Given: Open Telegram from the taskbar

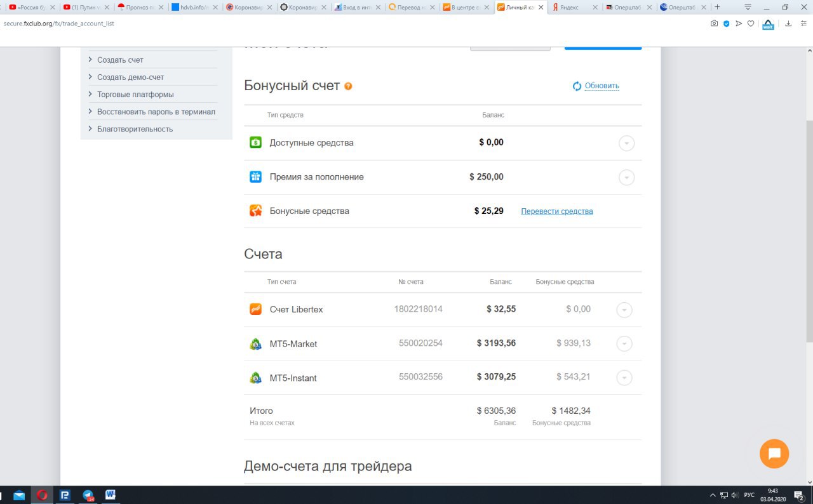Looking at the screenshot, I should [88, 495].
